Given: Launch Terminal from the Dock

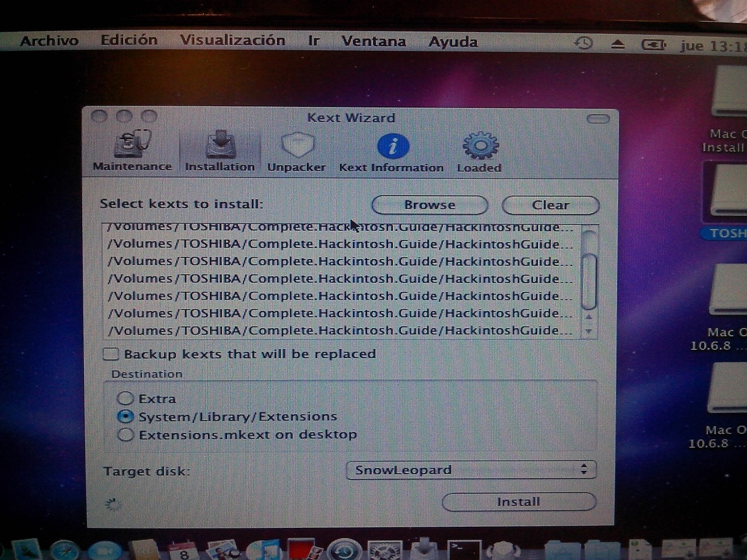Looking at the screenshot, I should click(x=464, y=549).
